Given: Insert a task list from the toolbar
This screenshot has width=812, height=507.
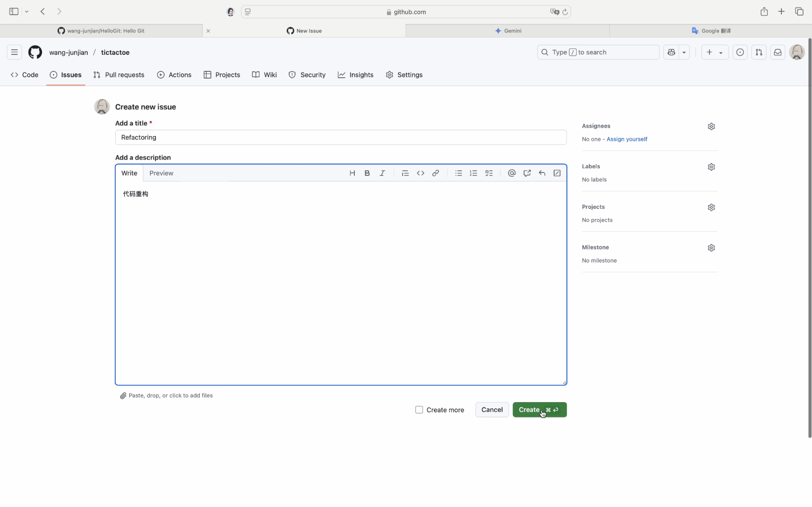Looking at the screenshot, I should tap(489, 173).
